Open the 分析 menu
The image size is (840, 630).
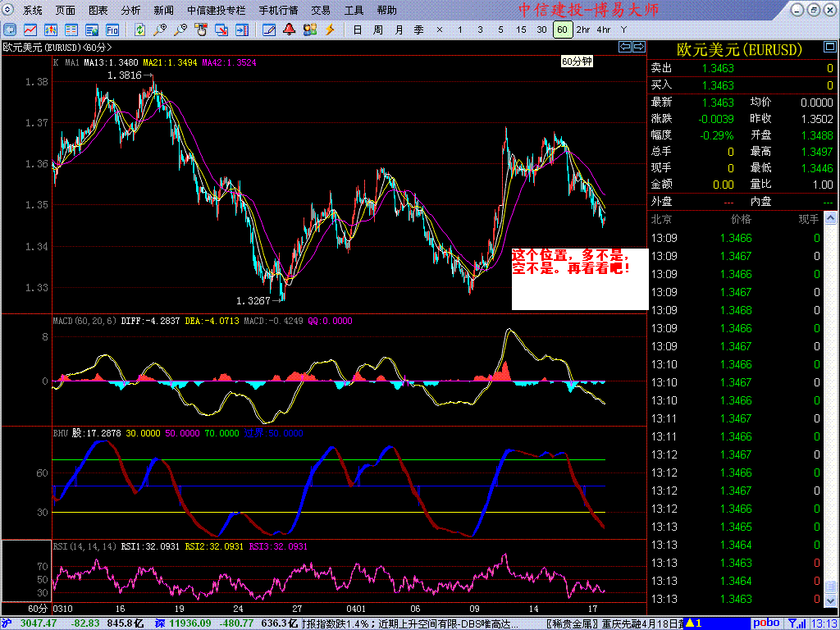point(131,10)
